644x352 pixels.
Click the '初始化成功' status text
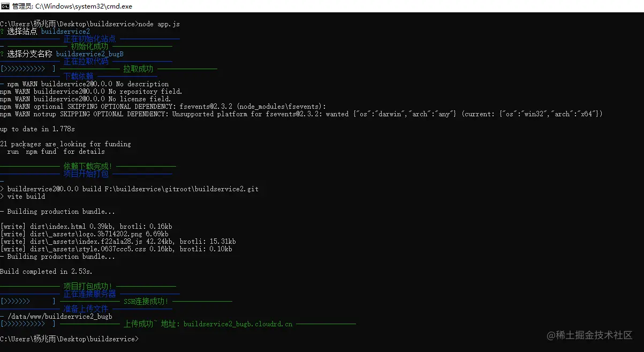point(89,47)
